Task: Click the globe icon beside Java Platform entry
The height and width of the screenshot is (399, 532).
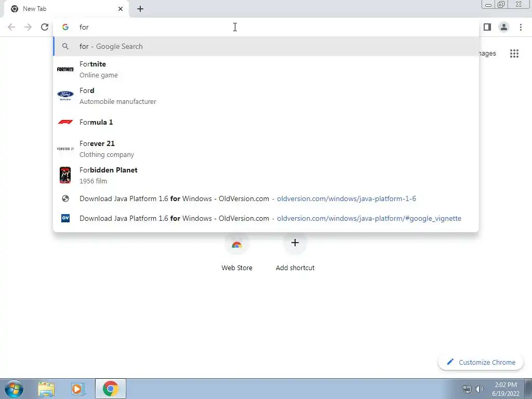Action: 65,198
